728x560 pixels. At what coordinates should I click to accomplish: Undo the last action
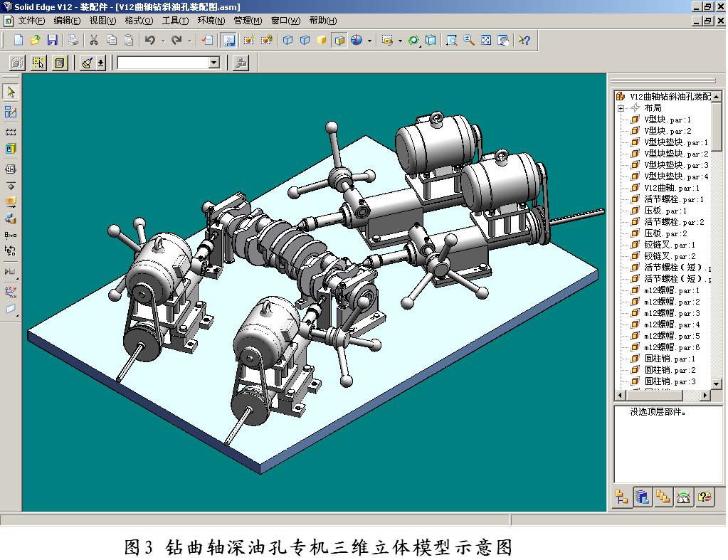point(149,41)
